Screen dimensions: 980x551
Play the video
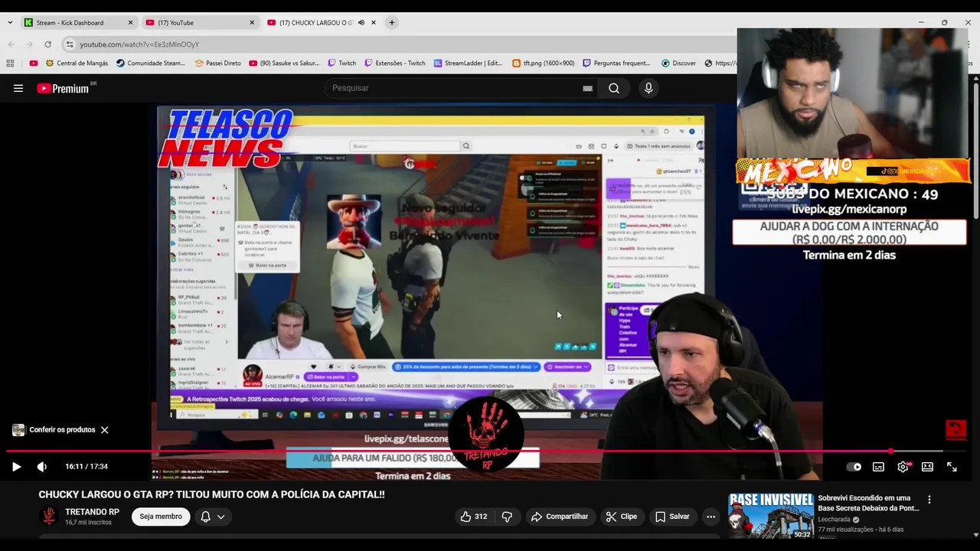(x=16, y=467)
